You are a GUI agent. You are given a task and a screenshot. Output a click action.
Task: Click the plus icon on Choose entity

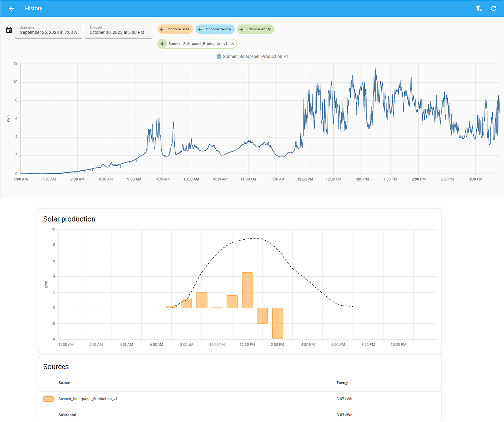[241, 29]
